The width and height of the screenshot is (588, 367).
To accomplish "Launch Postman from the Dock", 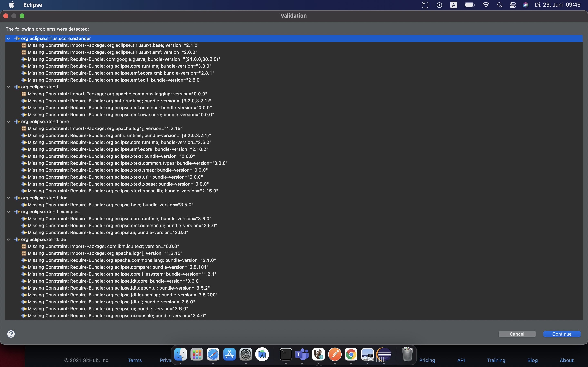I will click(x=335, y=354).
